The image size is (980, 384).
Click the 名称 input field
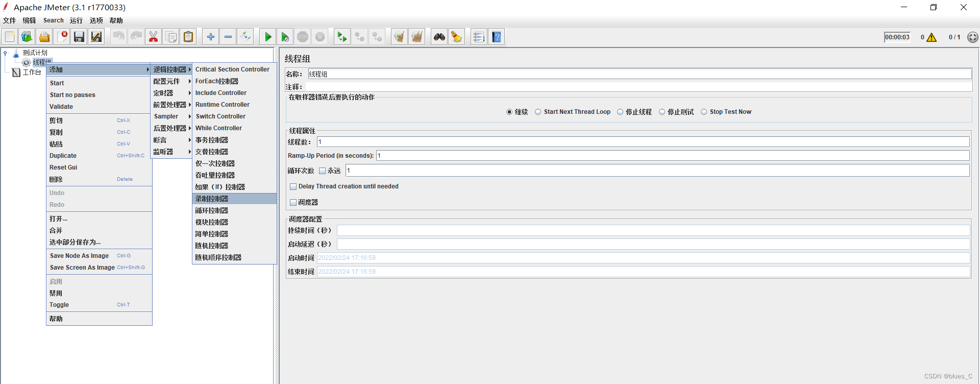coord(640,74)
